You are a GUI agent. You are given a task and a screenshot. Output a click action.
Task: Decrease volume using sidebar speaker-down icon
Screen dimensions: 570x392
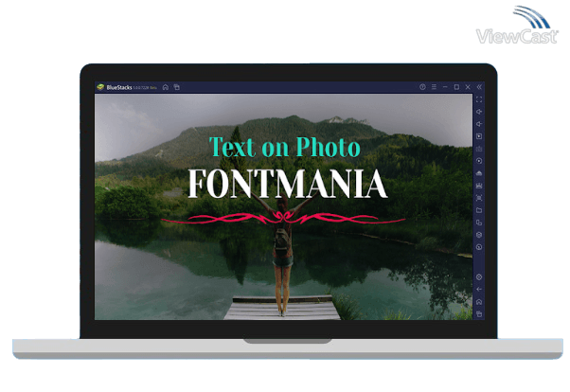click(479, 124)
